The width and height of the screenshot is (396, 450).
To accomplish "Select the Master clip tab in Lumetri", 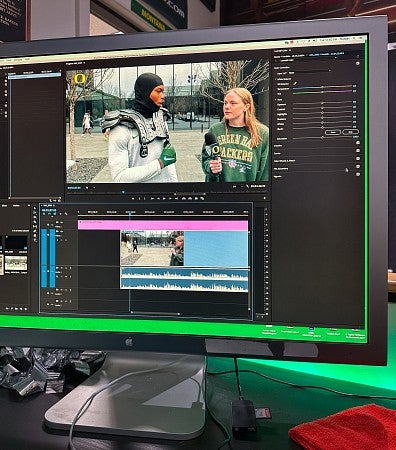I will [289, 56].
